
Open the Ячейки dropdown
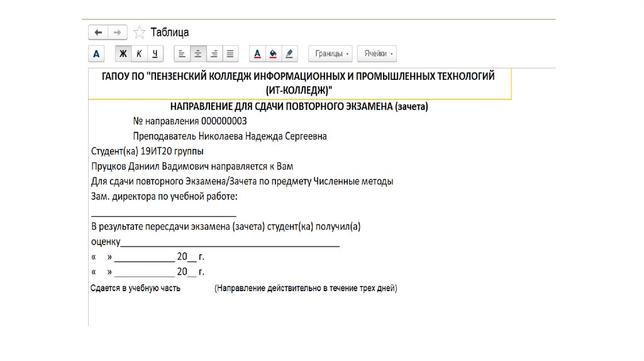pyautogui.click(x=377, y=54)
